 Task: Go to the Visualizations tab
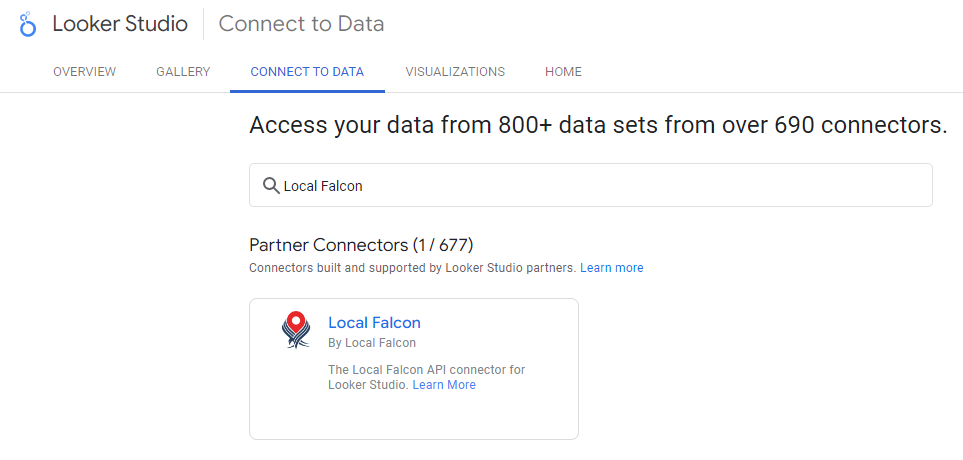pos(455,72)
